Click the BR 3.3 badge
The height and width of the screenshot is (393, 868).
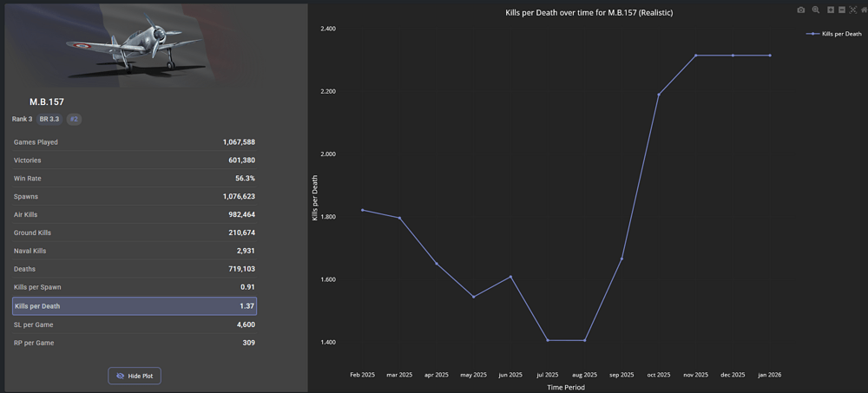(x=49, y=119)
